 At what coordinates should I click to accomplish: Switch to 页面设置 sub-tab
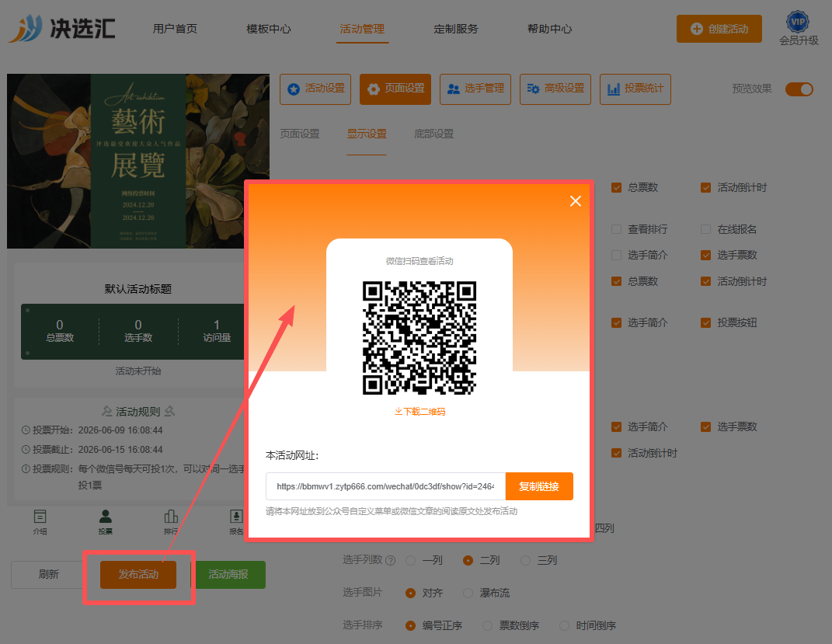point(300,134)
